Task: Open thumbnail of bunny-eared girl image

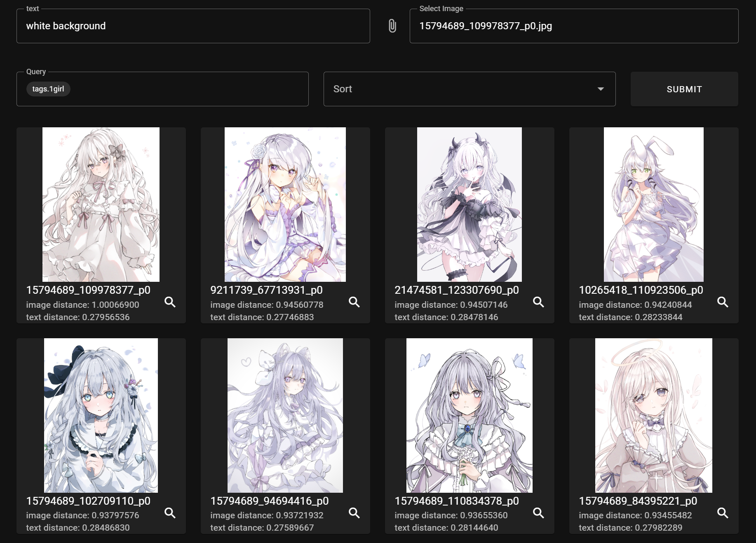Action: (x=653, y=204)
